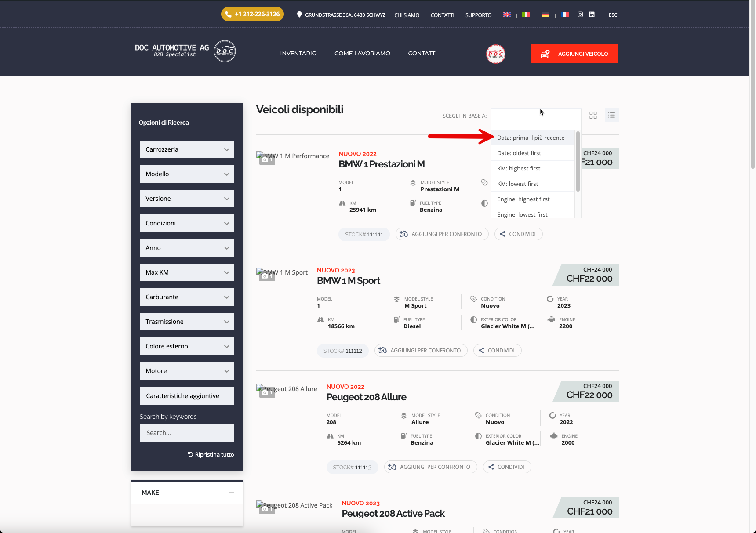
Task: Open BMW 1 M Sport listing title
Action: [x=349, y=281]
